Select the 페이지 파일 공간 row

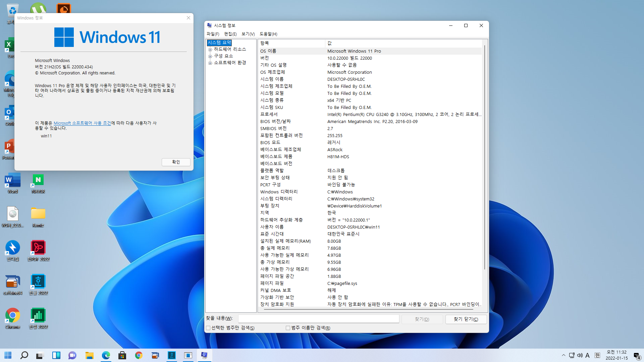(x=370, y=276)
